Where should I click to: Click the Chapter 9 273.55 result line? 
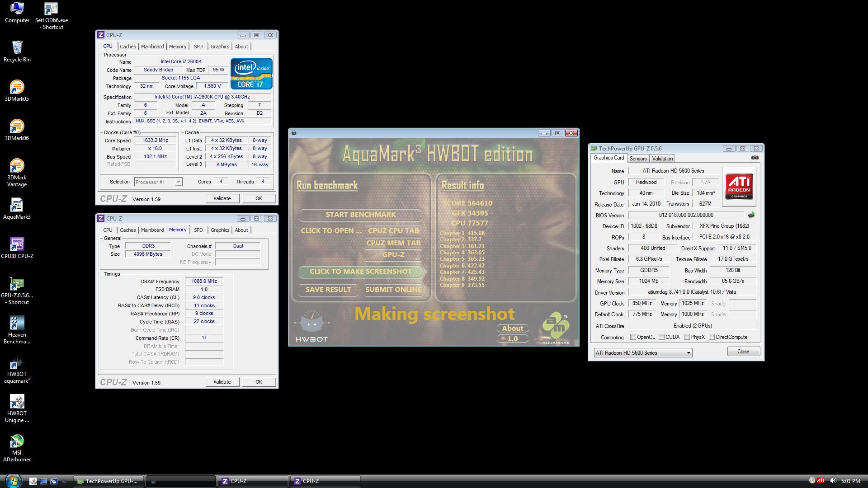(462, 285)
